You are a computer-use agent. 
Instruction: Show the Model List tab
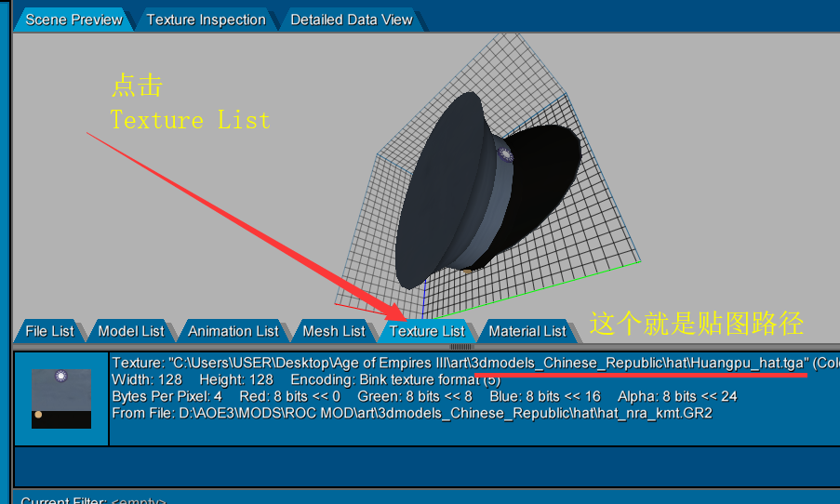click(x=130, y=331)
